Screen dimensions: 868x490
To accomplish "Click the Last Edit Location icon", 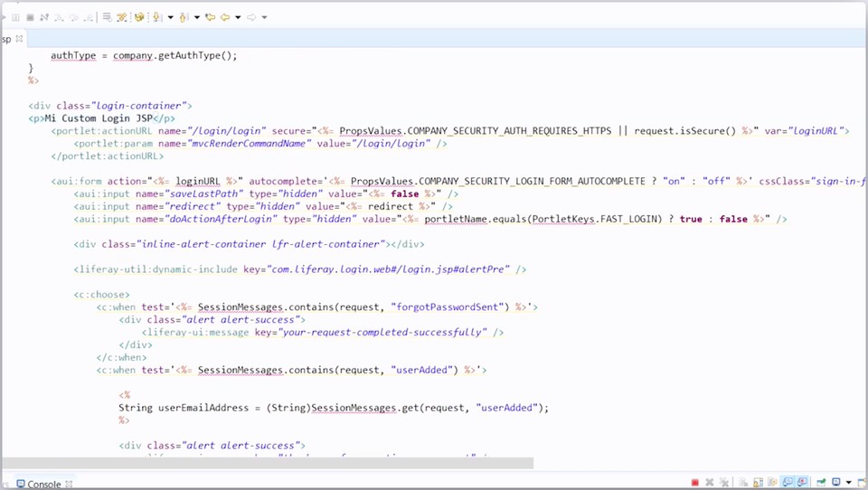I will [x=211, y=17].
